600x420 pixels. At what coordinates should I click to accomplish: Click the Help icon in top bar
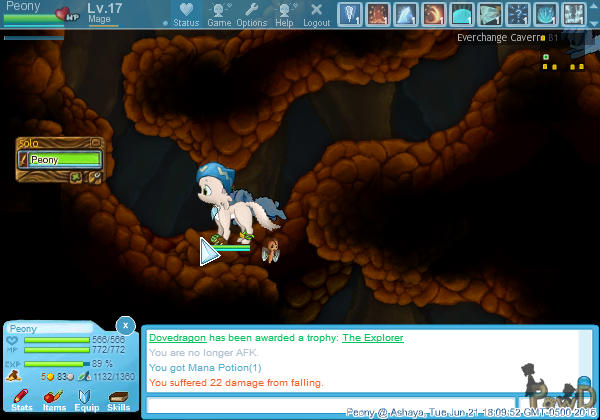285,13
